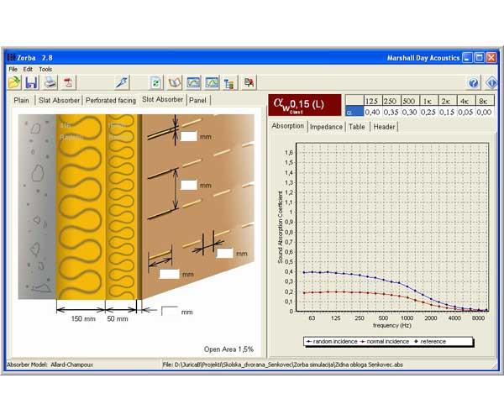This screenshot has height=420, width=504.
Task: Show the Table tab of results
Action: pyautogui.click(x=357, y=127)
